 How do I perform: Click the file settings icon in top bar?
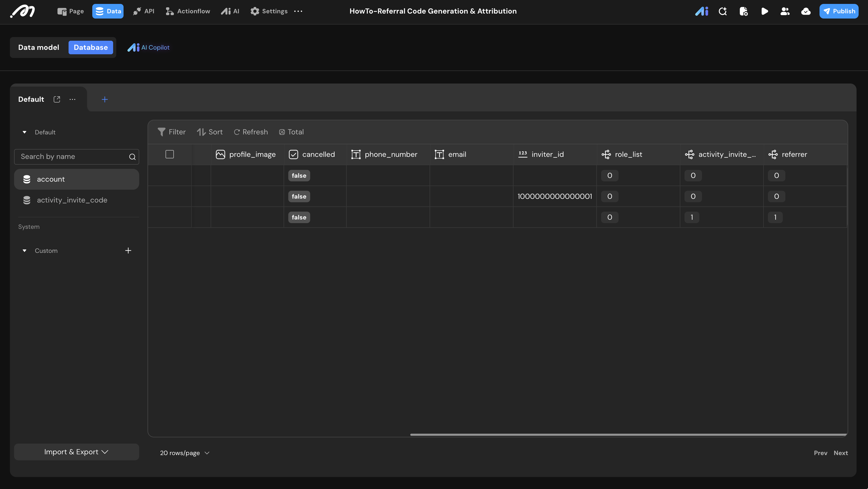click(743, 11)
